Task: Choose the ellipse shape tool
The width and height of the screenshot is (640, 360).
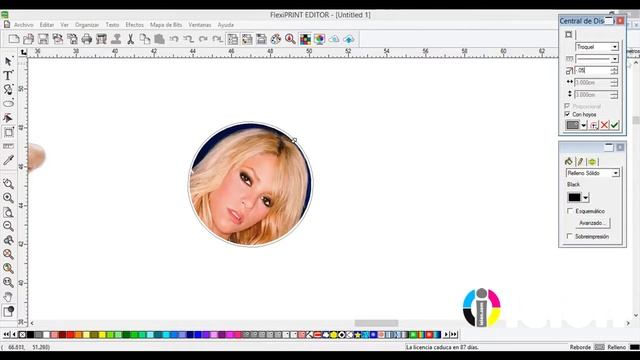Action: click(8, 104)
